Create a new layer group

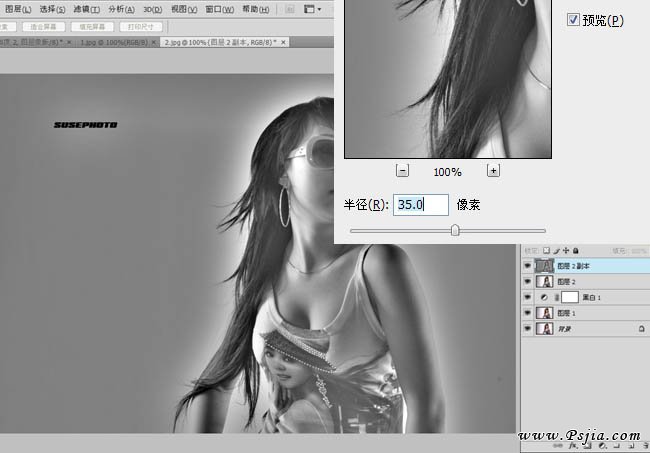tap(616, 446)
